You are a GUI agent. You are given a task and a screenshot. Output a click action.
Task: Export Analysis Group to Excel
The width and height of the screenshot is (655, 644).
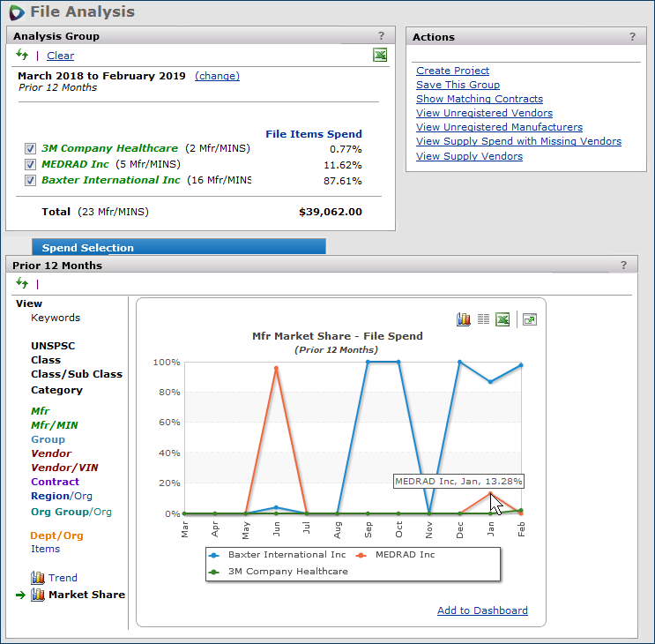(x=380, y=55)
